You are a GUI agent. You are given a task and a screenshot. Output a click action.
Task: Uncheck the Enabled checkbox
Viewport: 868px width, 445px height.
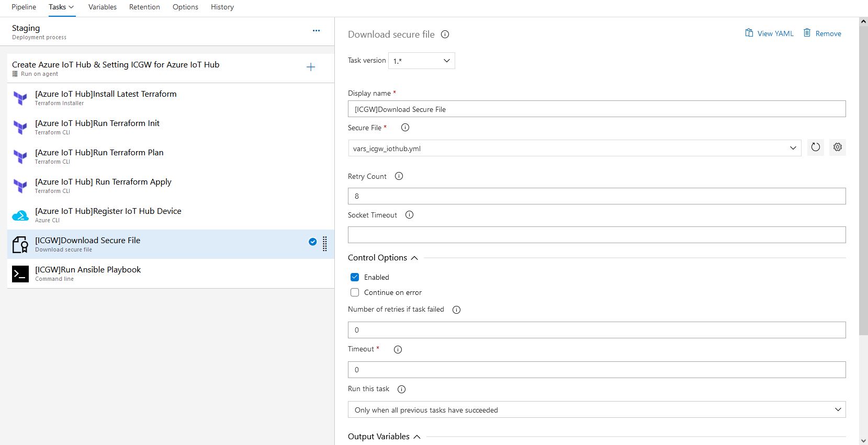[355, 277]
